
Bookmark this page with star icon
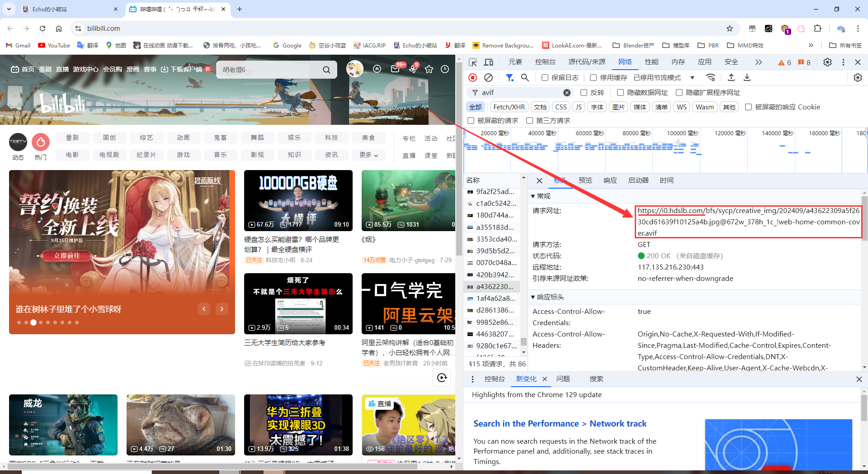[730, 28]
